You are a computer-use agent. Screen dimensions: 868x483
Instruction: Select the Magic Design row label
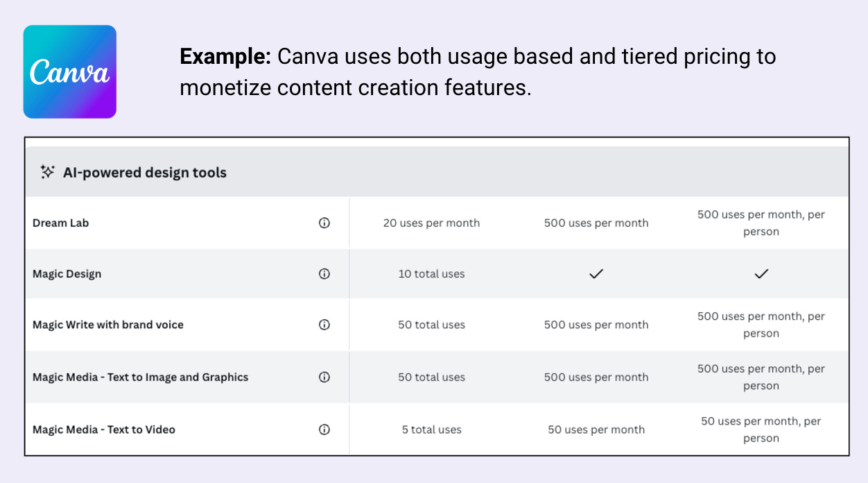click(x=67, y=273)
